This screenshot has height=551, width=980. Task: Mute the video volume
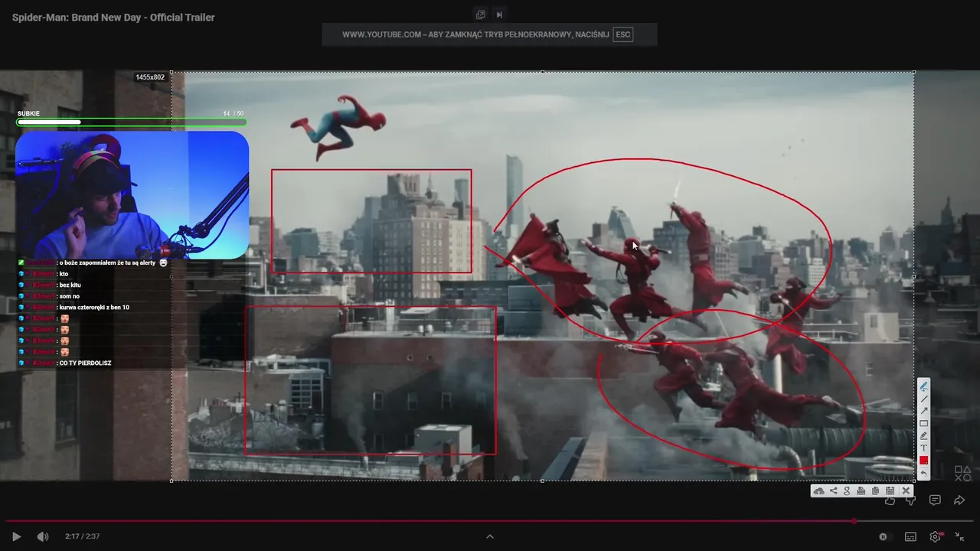(x=43, y=536)
